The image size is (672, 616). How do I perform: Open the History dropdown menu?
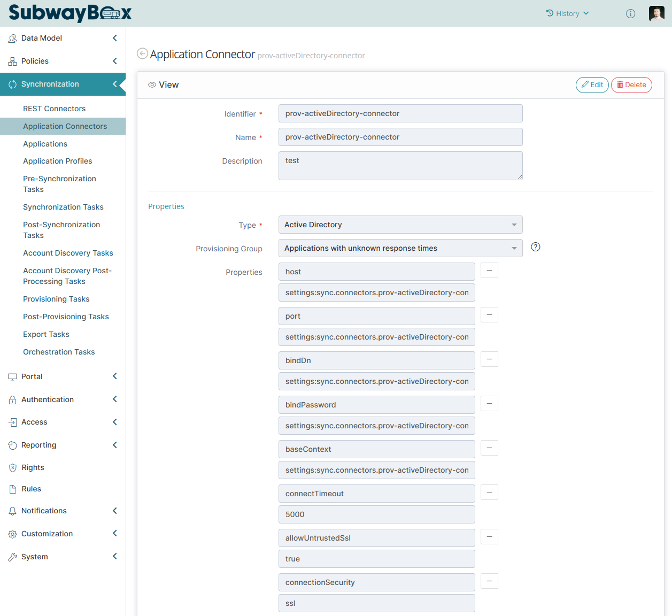[x=567, y=14]
